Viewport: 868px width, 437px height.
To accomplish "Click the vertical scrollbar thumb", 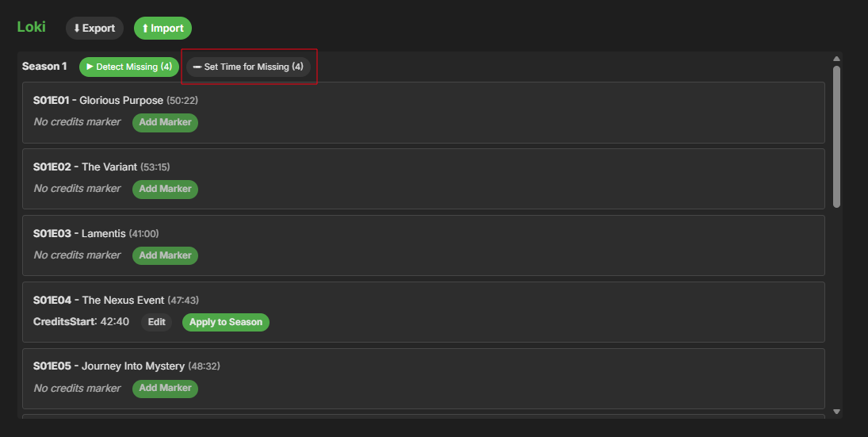I will click(836, 135).
